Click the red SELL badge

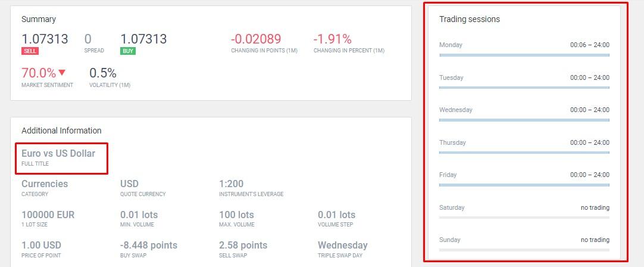[x=30, y=51]
